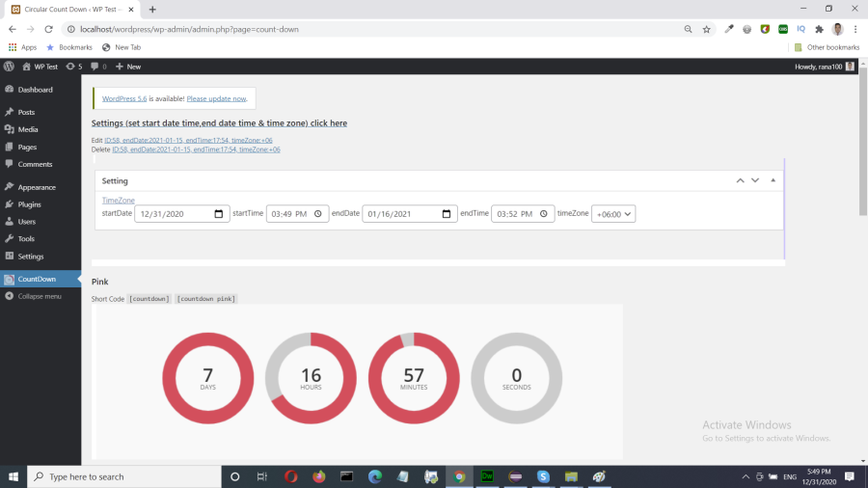Click the Edit ID:58 countdown link

(188, 140)
